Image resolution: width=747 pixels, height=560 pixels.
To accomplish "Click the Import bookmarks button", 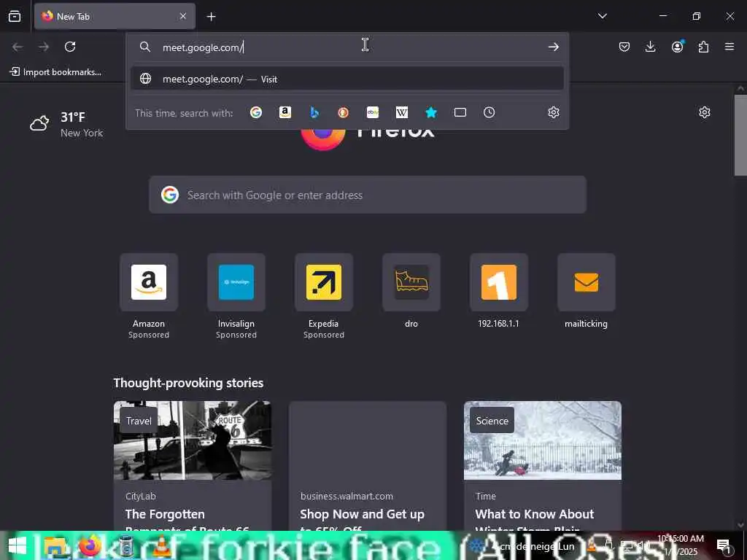I will point(55,72).
